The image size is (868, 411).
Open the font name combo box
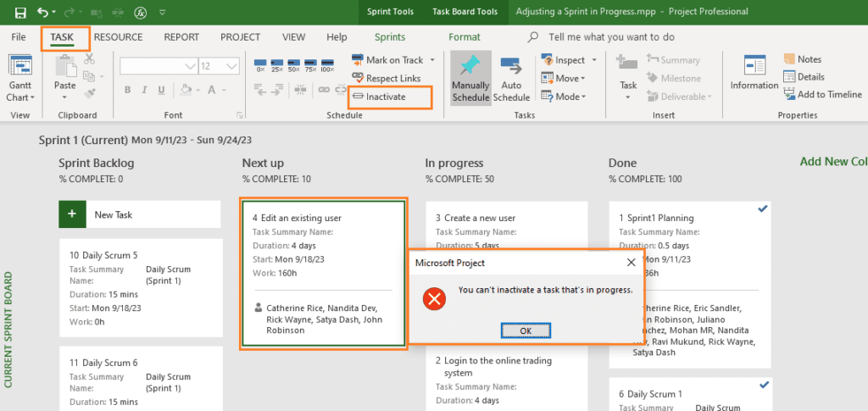(159, 66)
